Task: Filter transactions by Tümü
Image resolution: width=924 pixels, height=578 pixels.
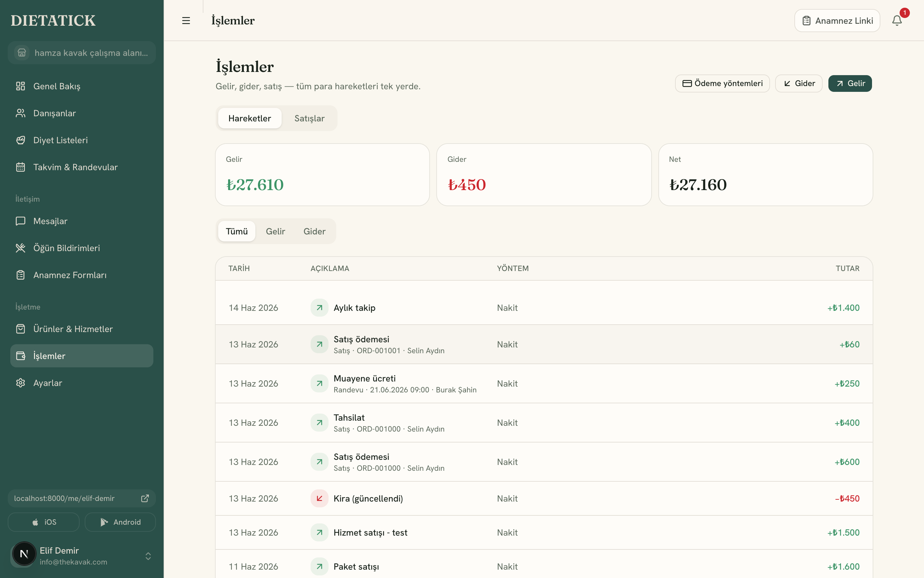Action: [237, 231]
